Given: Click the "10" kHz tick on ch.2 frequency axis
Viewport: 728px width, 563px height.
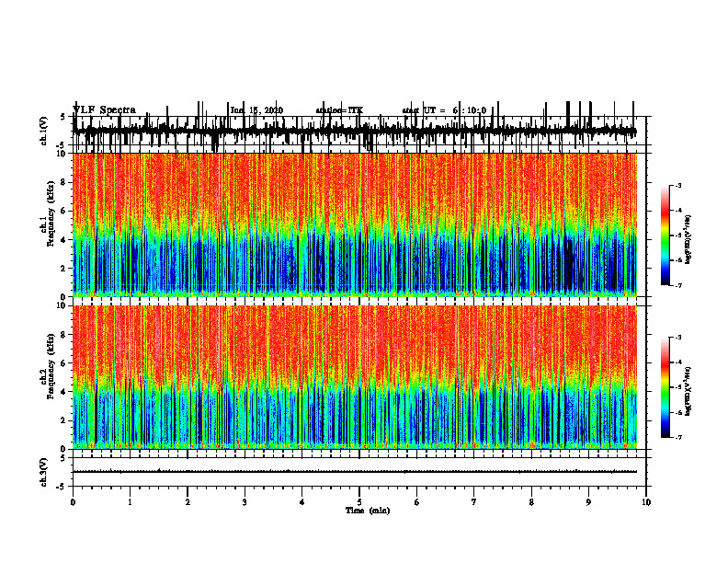Looking at the screenshot, I should [63, 305].
